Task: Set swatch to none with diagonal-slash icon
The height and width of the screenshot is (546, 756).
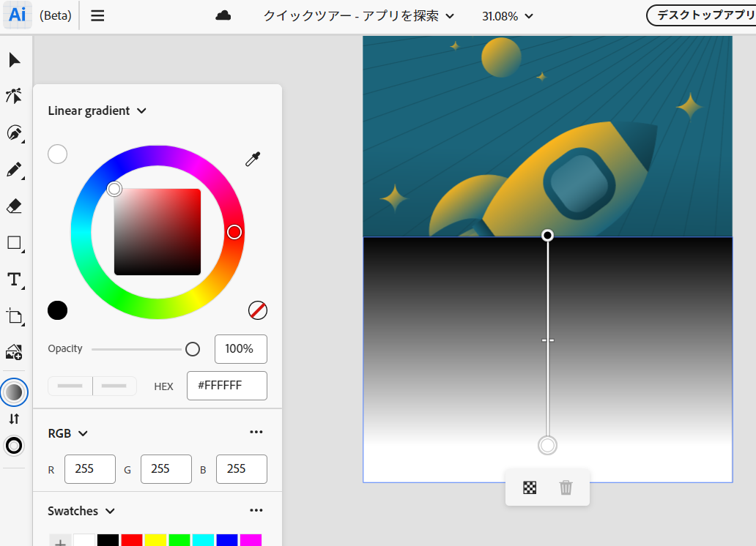Action: coord(257,310)
